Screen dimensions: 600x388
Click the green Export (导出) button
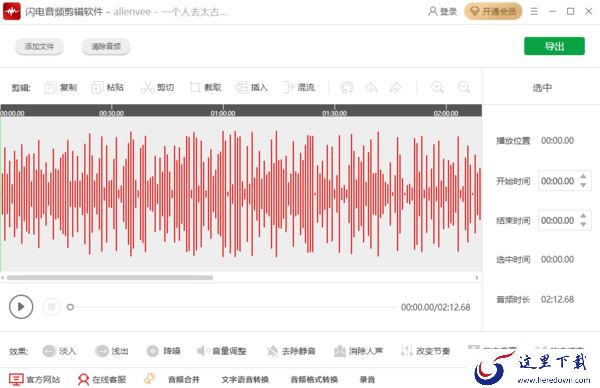tap(554, 46)
